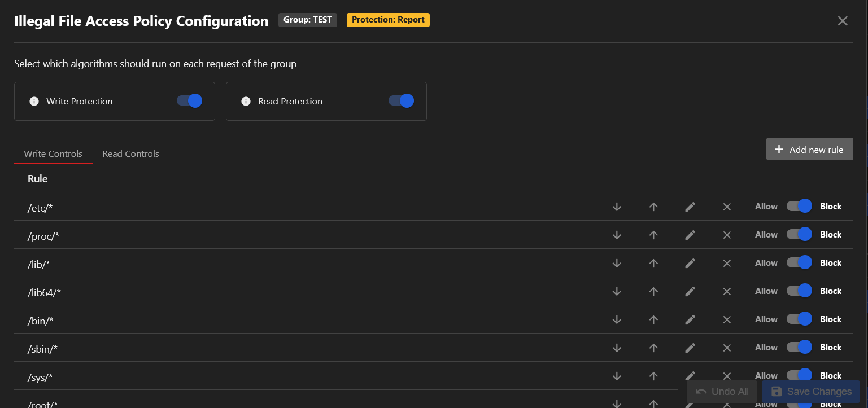The width and height of the screenshot is (868, 408).
Task: Click Read Protection info icon
Action: point(246,102)
